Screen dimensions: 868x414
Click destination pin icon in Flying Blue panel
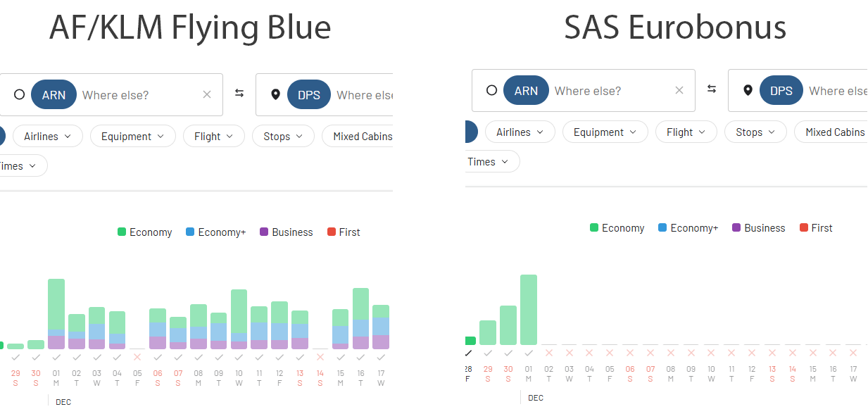(275, 94)
